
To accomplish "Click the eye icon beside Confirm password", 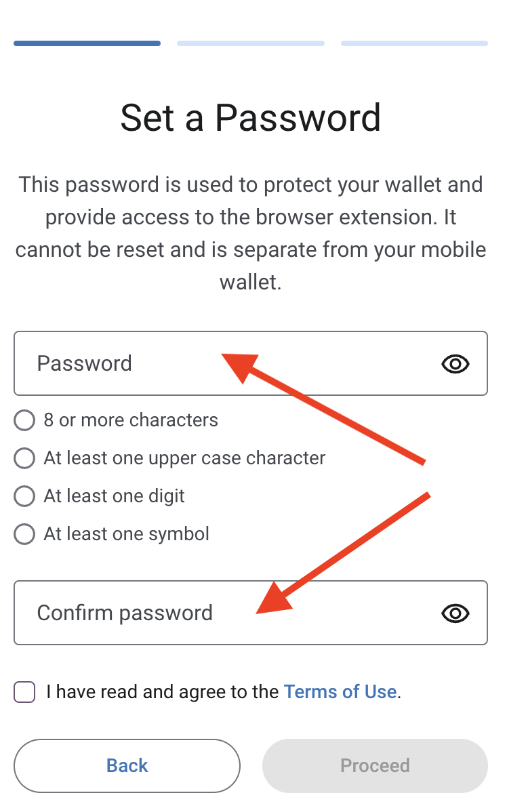I will tap(455, 613).
